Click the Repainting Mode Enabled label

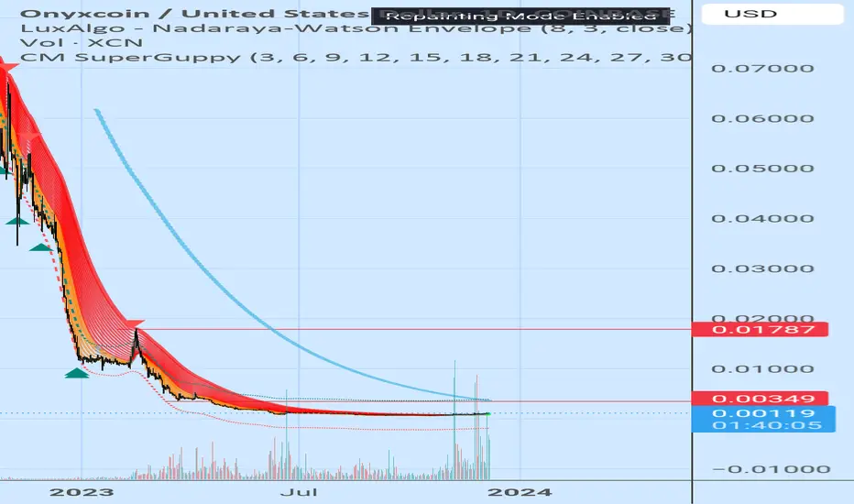pos(520,16)
